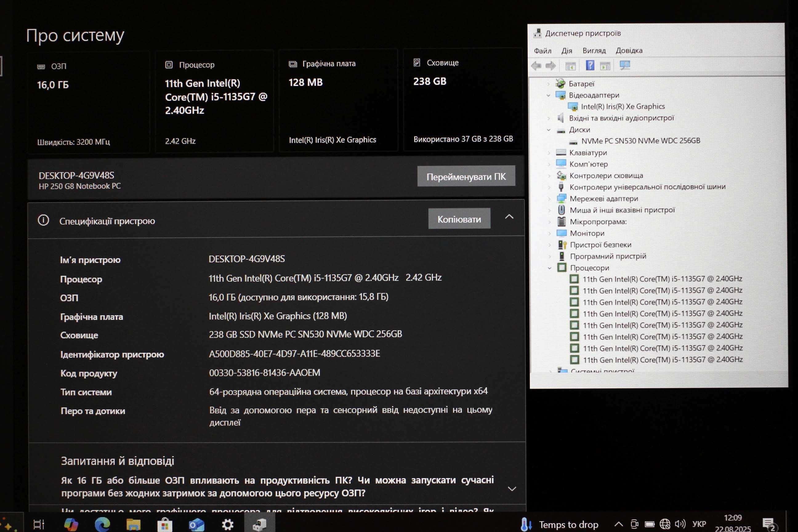
Task: Collapse the Процесори node
Action: click(x=550, y=268)
